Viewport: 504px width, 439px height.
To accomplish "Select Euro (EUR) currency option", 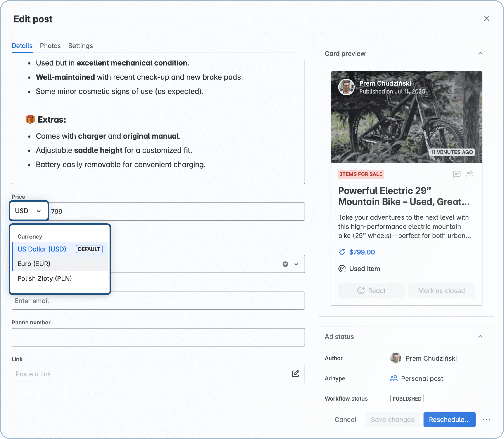I will 34,264.
